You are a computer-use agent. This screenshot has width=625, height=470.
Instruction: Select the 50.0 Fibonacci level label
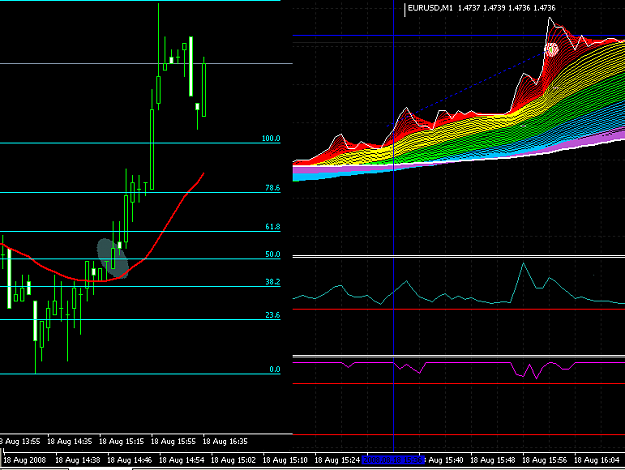pyautogui.click(x=273, y=254)
